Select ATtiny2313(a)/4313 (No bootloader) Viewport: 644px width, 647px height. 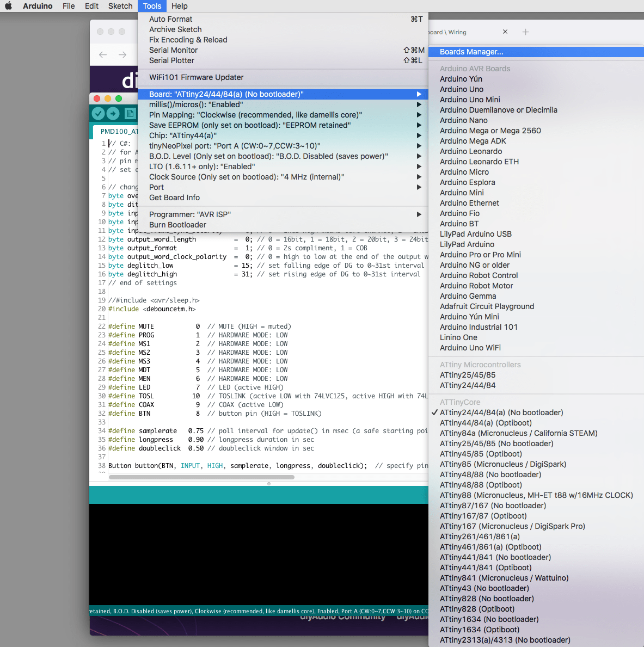(536, 639)
